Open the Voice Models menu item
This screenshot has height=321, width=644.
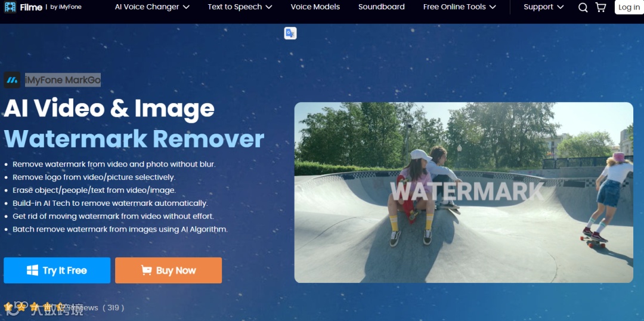pos(315,7)
